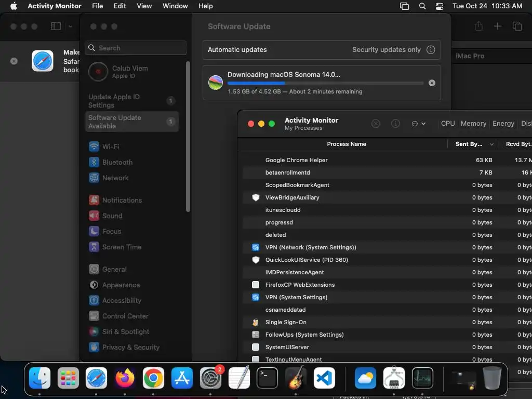Viewport: 532px width, 399px height.
Task: Click the Stage Manager menu bar icon
Action: (404, 6)
